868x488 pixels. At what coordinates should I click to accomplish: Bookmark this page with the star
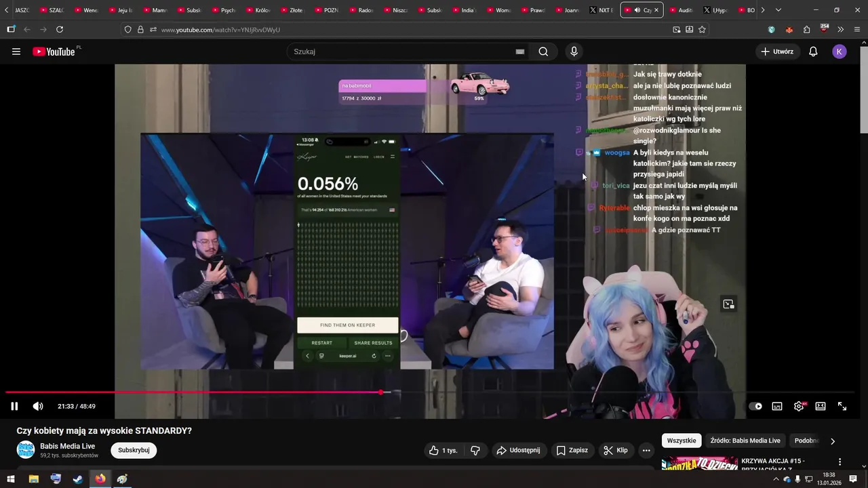pos(702,30)
